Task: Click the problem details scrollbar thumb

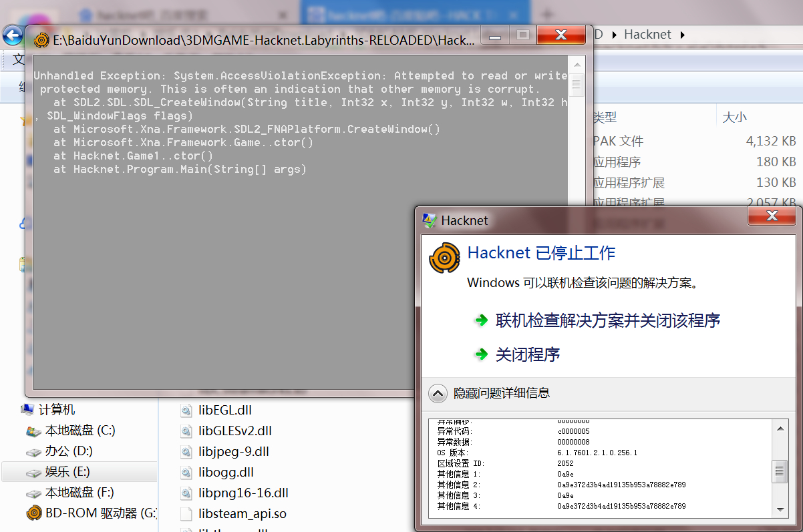Action: tap(780, 471)
